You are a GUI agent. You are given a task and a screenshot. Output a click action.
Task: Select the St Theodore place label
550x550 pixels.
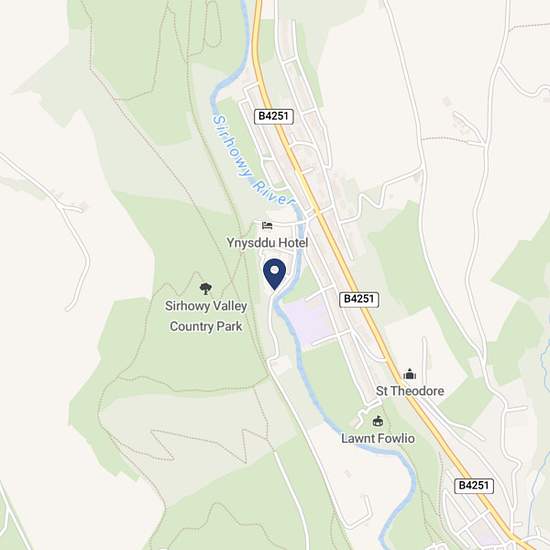[x=410, y=391]
